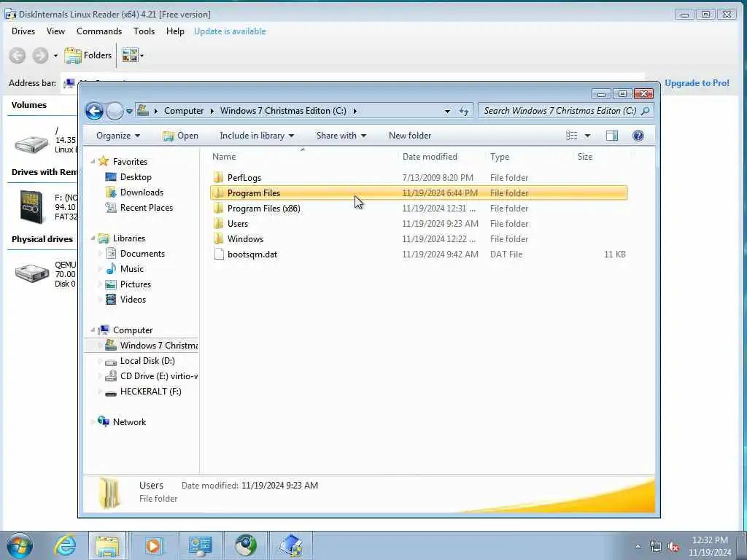Image resolution: width=747 pixels, height=560 pixels.
Task: Open Windows Media Player from taskbar
Action: pos(153,545)
